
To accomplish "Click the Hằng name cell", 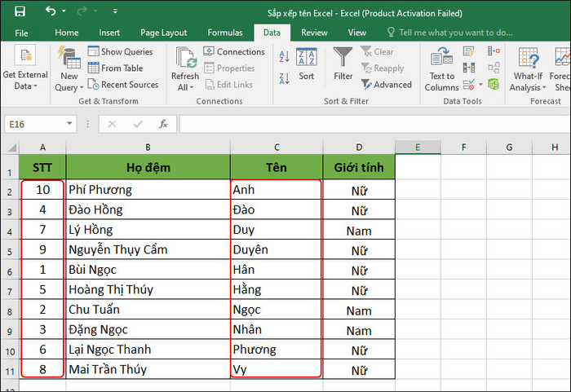I will tap(277, 290).
